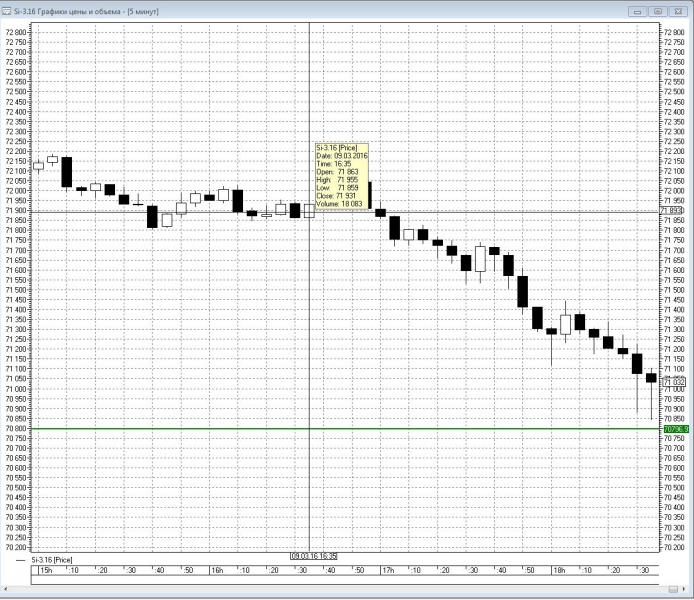Click the window title Si-3.16 [5 минут]

click(x=86, y=12)
